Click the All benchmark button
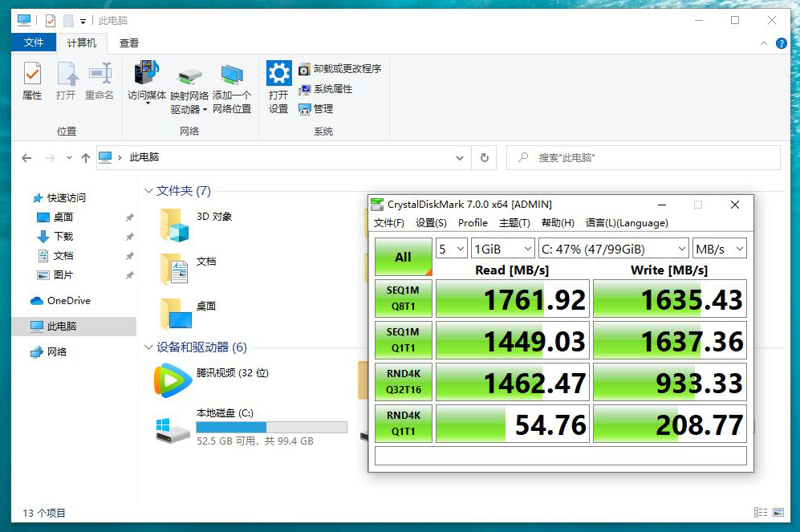Viewport: 800px width, 532px height. [x=403, y=257]
